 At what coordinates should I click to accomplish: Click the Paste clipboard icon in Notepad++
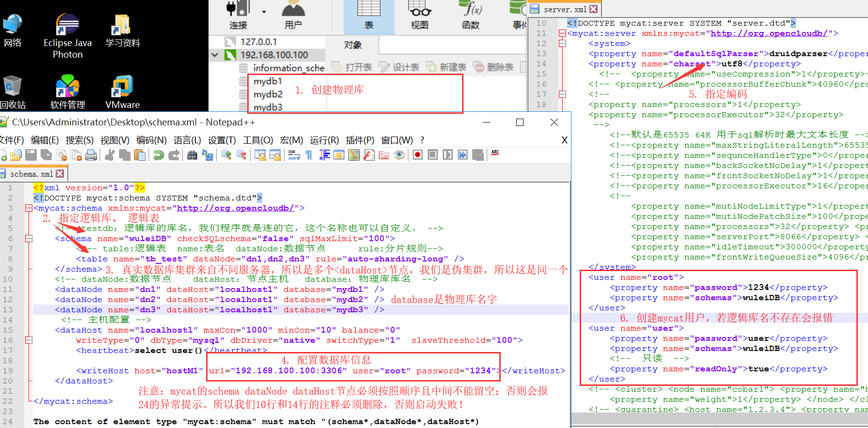pyautogui.click(x=140, y=155)
